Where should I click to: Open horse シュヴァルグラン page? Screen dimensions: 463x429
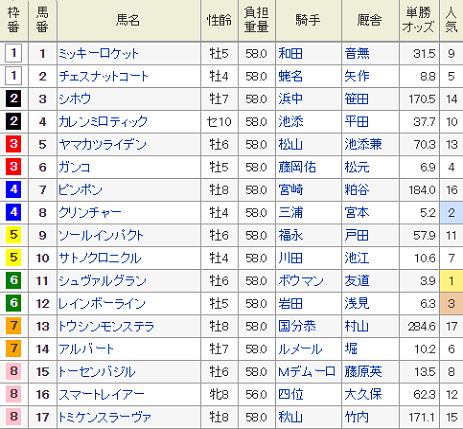coord(102,281)
